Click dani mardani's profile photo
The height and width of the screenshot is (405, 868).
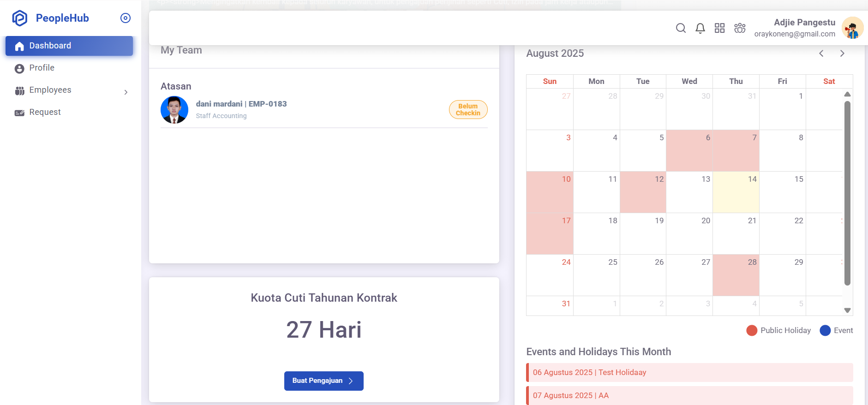174,110
